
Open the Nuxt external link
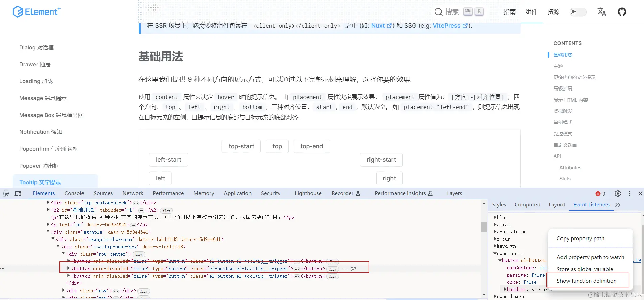click(x=381, y=26)
